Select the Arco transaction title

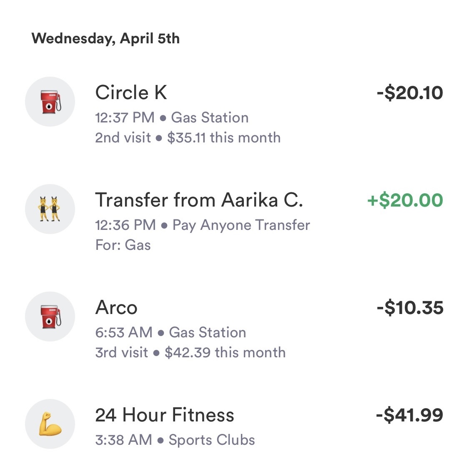point(116,308)
